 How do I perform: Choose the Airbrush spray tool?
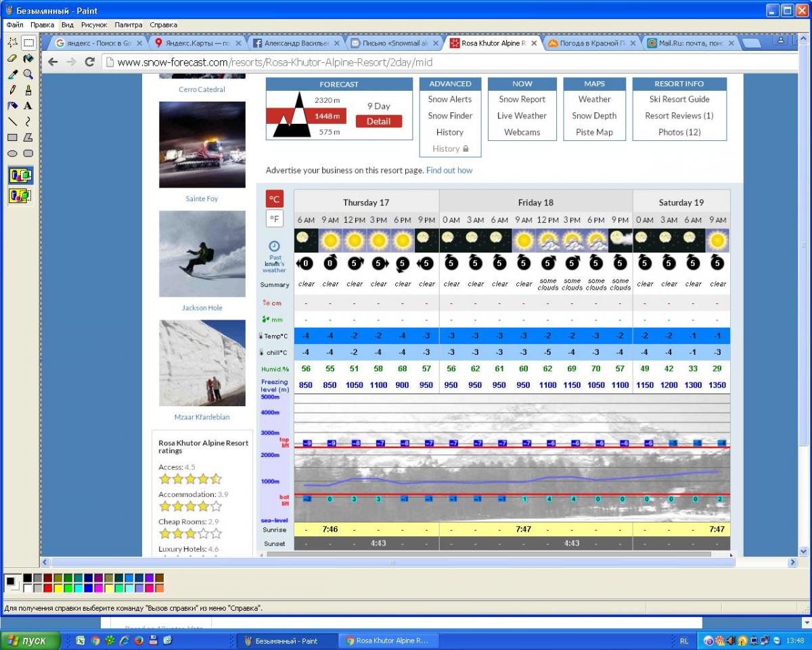12,106
